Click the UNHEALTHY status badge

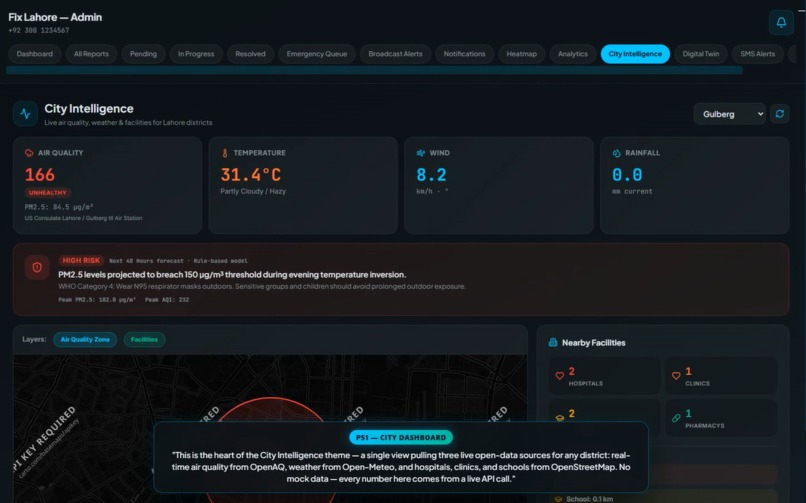tap(48, 193)
